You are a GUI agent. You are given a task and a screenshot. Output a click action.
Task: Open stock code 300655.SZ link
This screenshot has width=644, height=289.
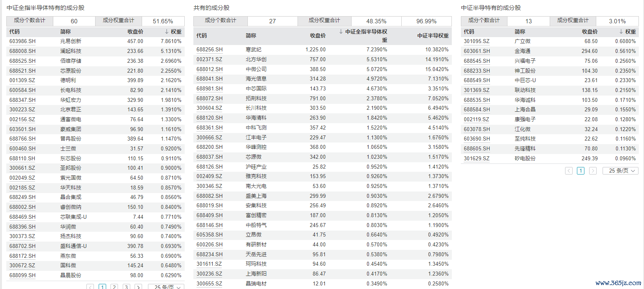coord(209,284)
